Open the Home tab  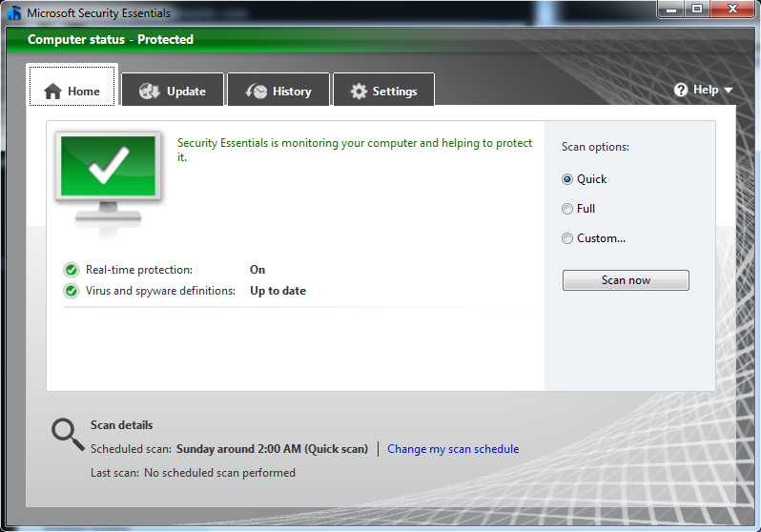[72, 86]
